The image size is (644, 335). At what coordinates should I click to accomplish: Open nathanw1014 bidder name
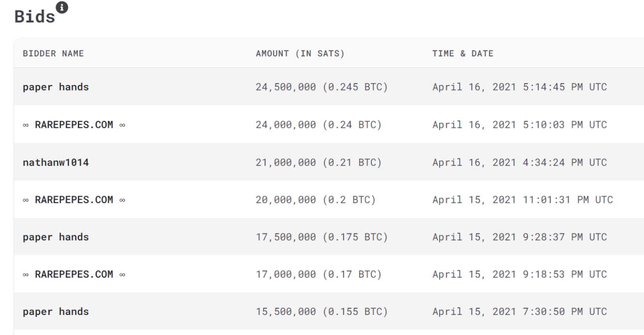(56, 162)
